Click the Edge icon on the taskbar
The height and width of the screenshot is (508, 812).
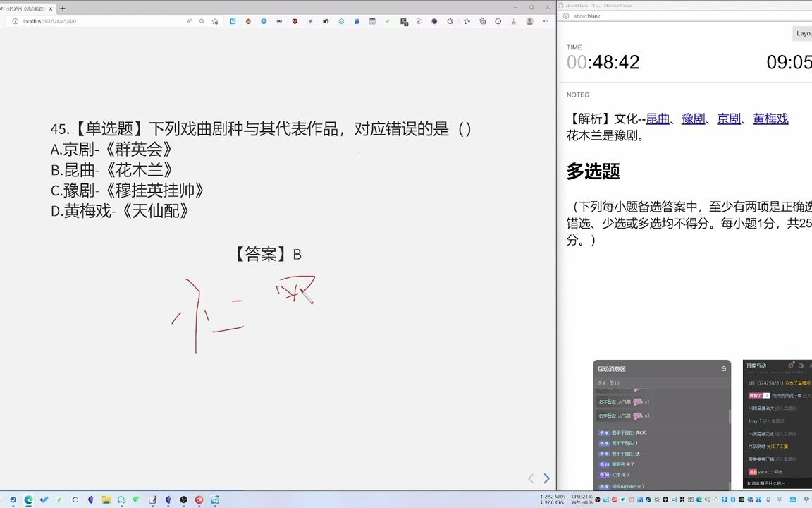[28, 501]
